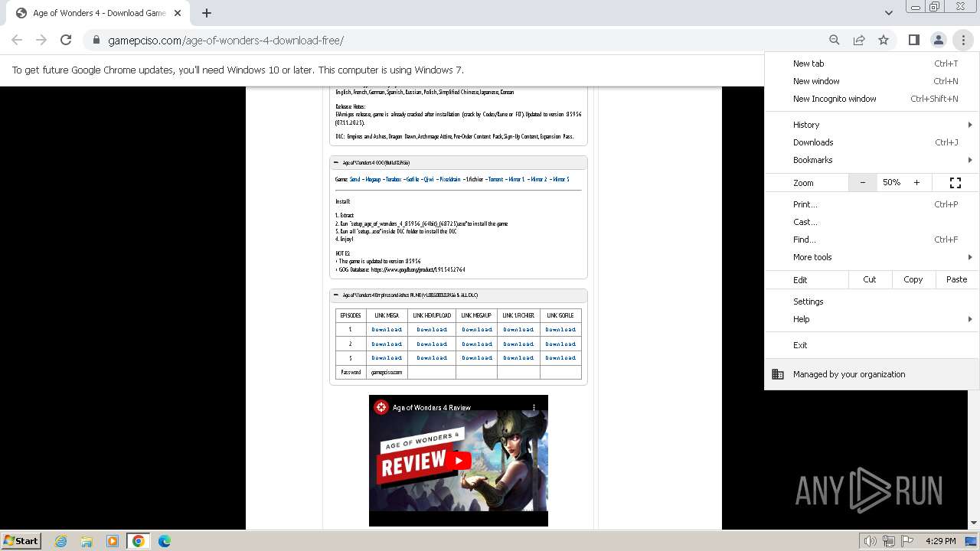The width and height of the screenshot is (980, 551).
Task: Bookmark this page with the star icon
Action: pyautogui.click(x=884, y=40)
